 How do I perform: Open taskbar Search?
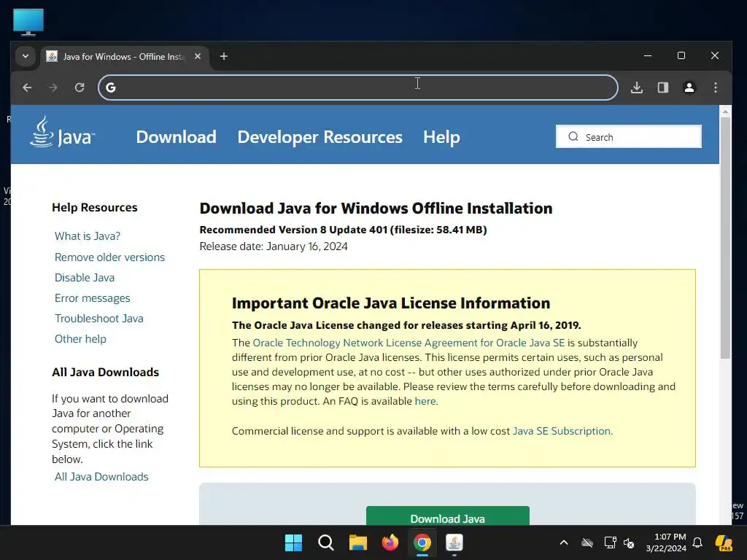[326, 542]
